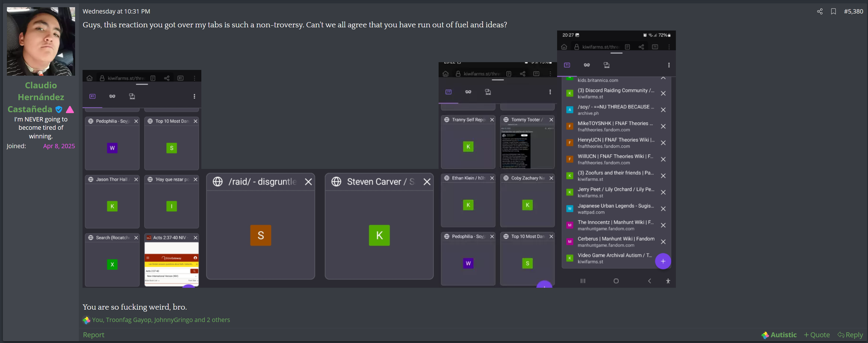Close the '/soy/ - ==NU THREAD BECAUSE' row
Viewport: 868px width, 343px height.
point(663,110)
